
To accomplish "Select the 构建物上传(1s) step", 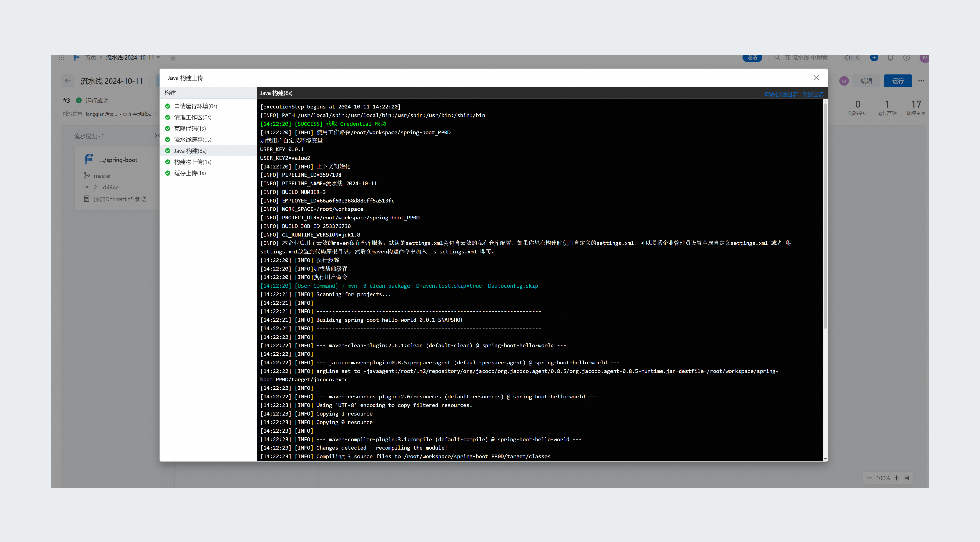I will pyautogui.click(x=208, y=162).
